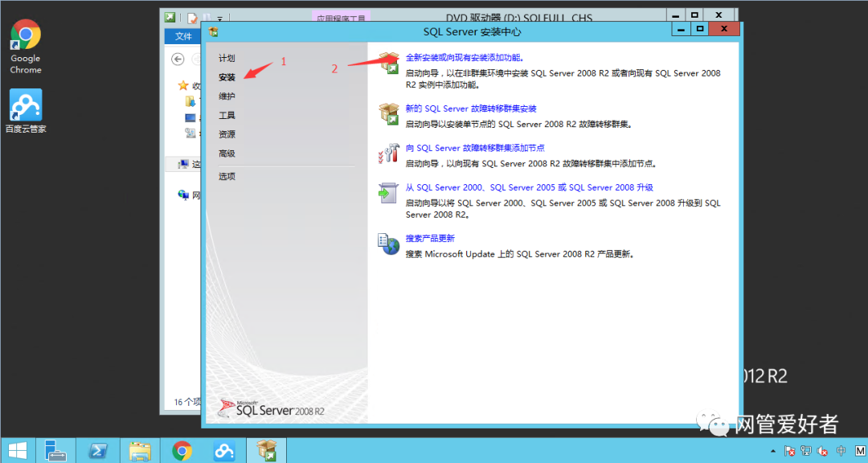The width and height of the screenshot is (868, 463).
Task: Click the network tray icon
Action: point(806,452)
